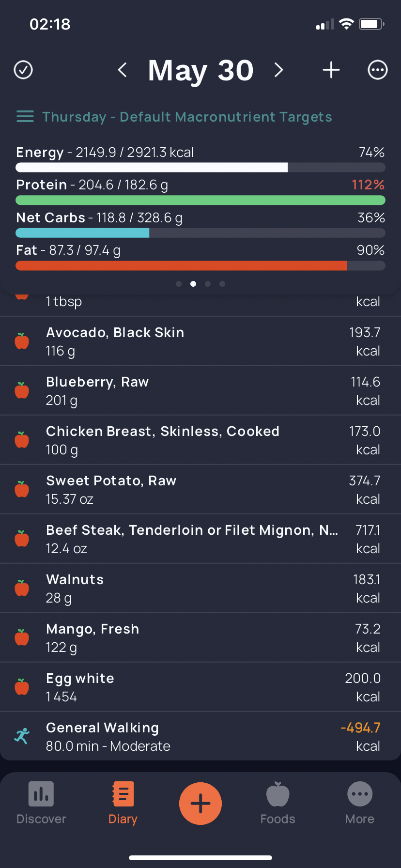Switch to the Discover tab
401x868 pixels.
coord(41,803)
